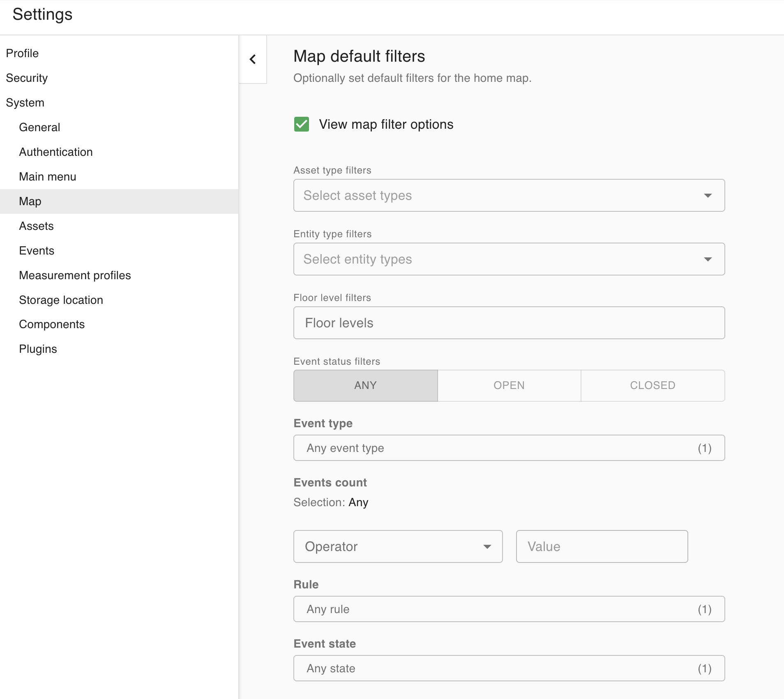Click the Any rule selector field
The image size is (784, 699).
509,609
